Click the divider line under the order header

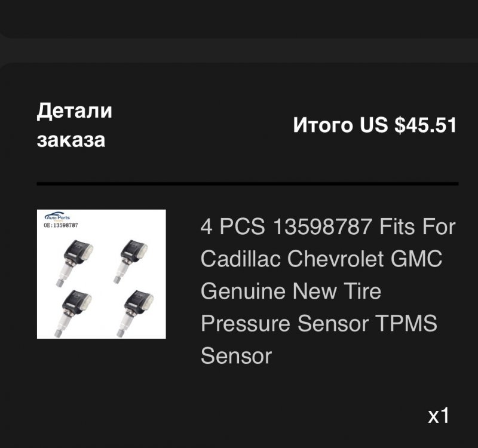tap(247, 183)
